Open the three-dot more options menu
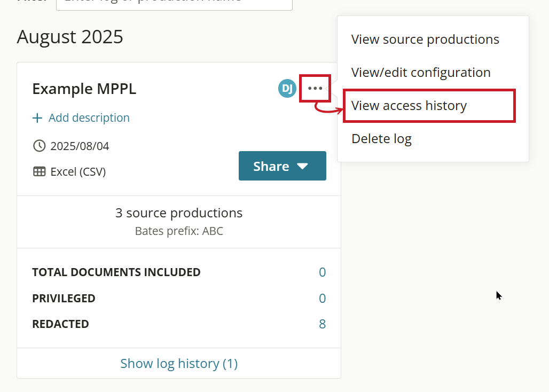549x392 pixels. pyautogui.click(x=315, y=89)
